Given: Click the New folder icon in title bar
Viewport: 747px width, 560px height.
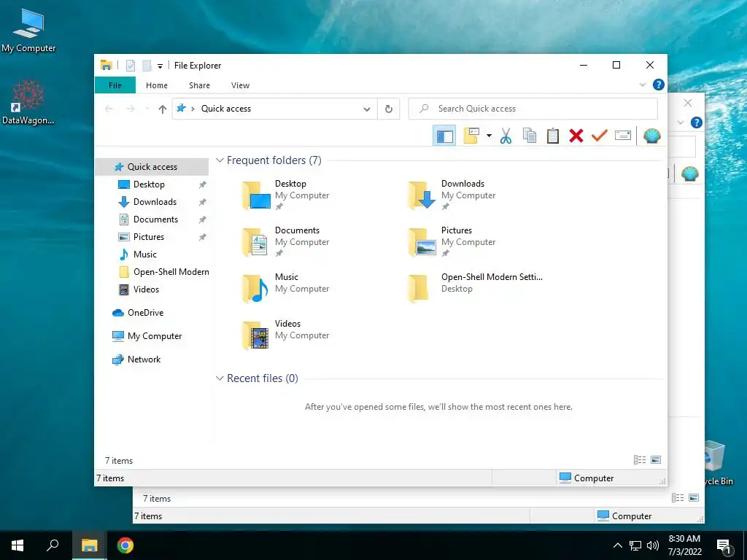Looking at the screenshot, I should point(147,66).
